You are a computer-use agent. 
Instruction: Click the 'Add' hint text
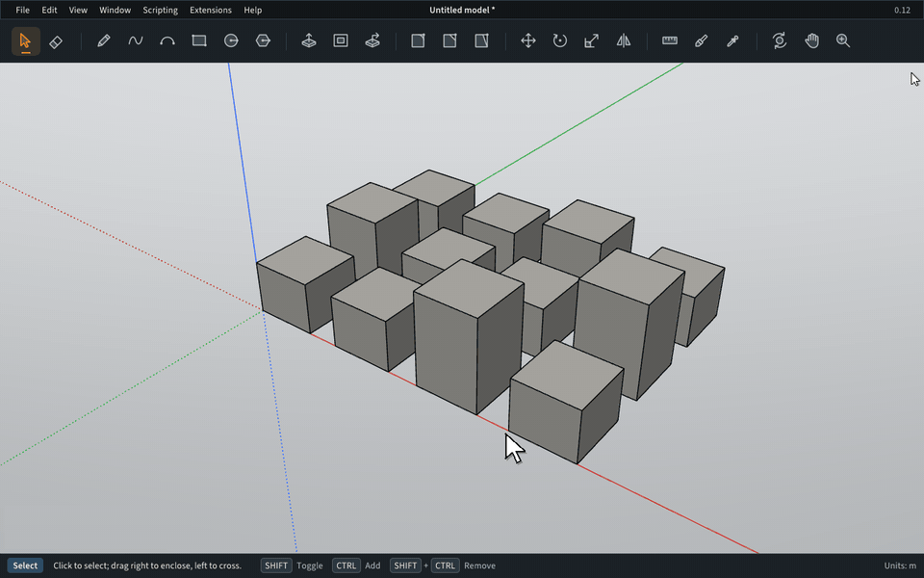(x=372, y=565)
